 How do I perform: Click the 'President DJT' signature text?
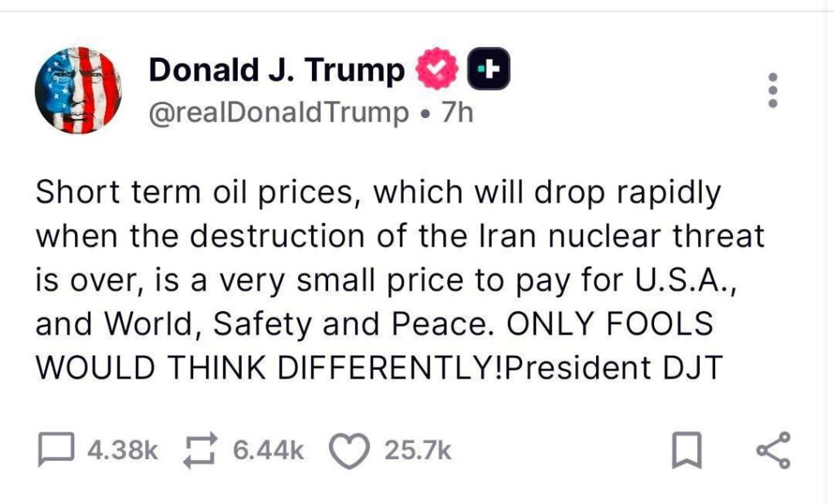pyautogui.click(x=614, y=367)
